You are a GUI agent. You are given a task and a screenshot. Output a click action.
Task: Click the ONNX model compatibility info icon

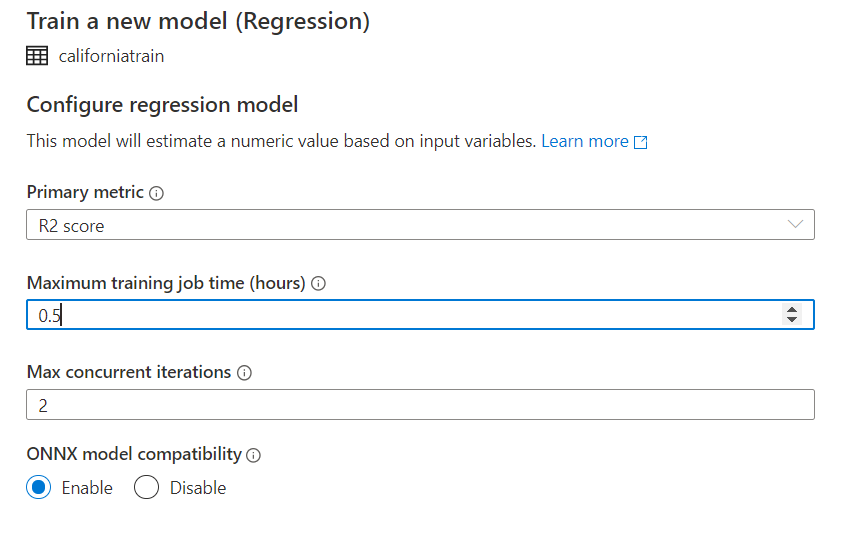[253, 455]
